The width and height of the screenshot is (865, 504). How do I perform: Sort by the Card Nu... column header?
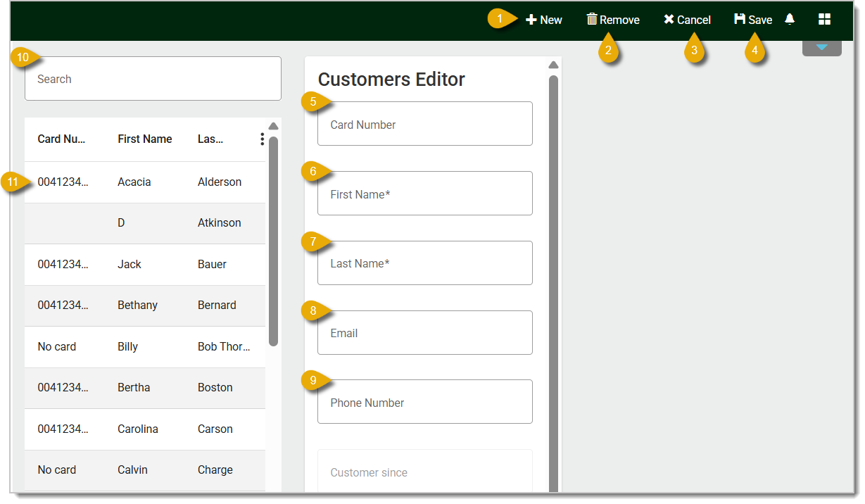[x=61, y=139]
